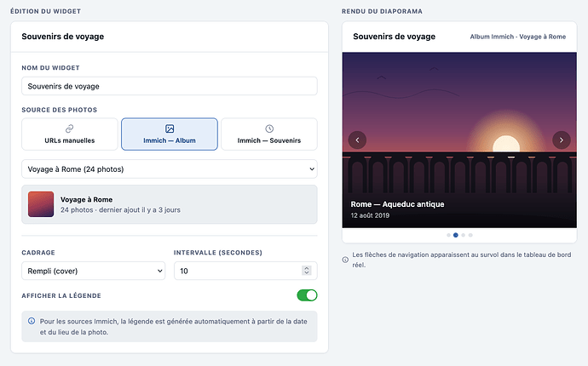Image resolution: width=588 pixels, height=366 pixels.
Task: Disable the Afficher la légende switch
Action: pyautogui.click(x=307, y=295)
